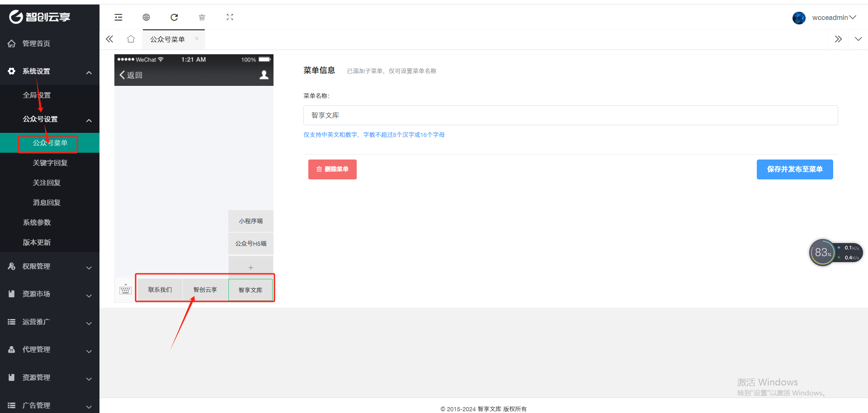Close the 公众号菜单 tab

pos(197,39)
